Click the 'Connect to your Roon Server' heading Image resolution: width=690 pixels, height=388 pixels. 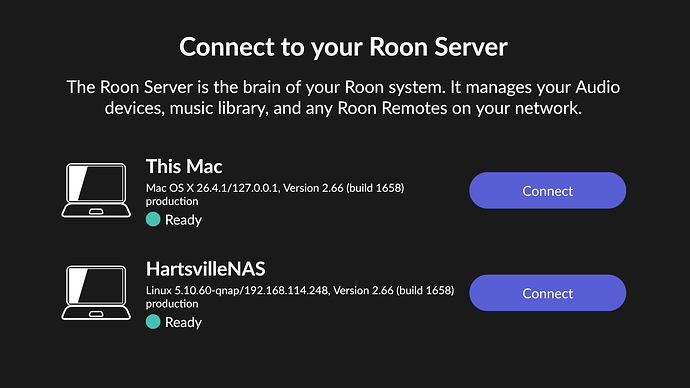tap(343, 47)
